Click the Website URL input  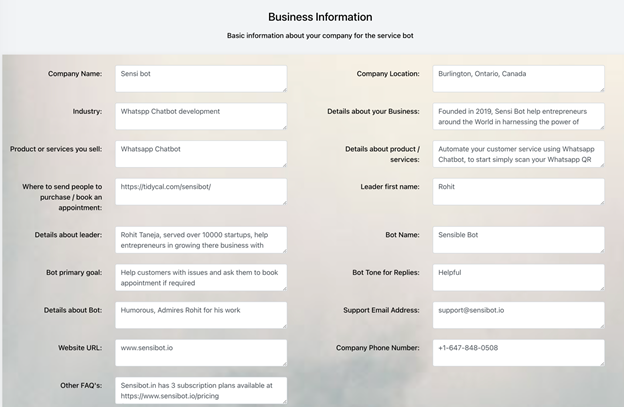tap(199, 352)
